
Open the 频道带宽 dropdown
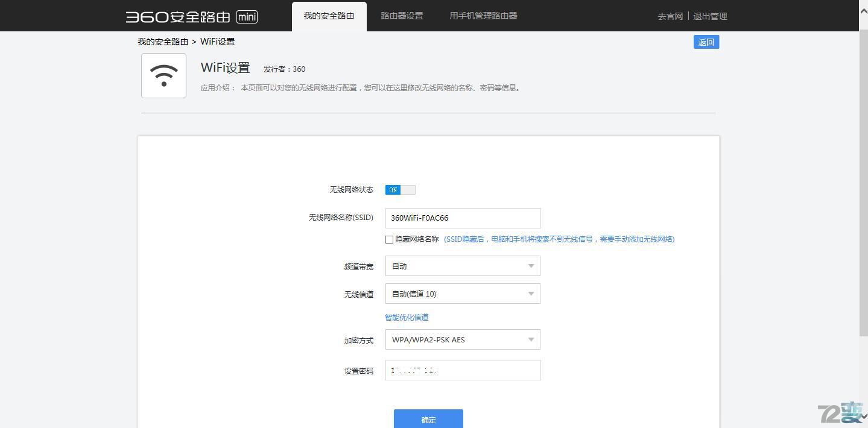click(x=462, y=265)
